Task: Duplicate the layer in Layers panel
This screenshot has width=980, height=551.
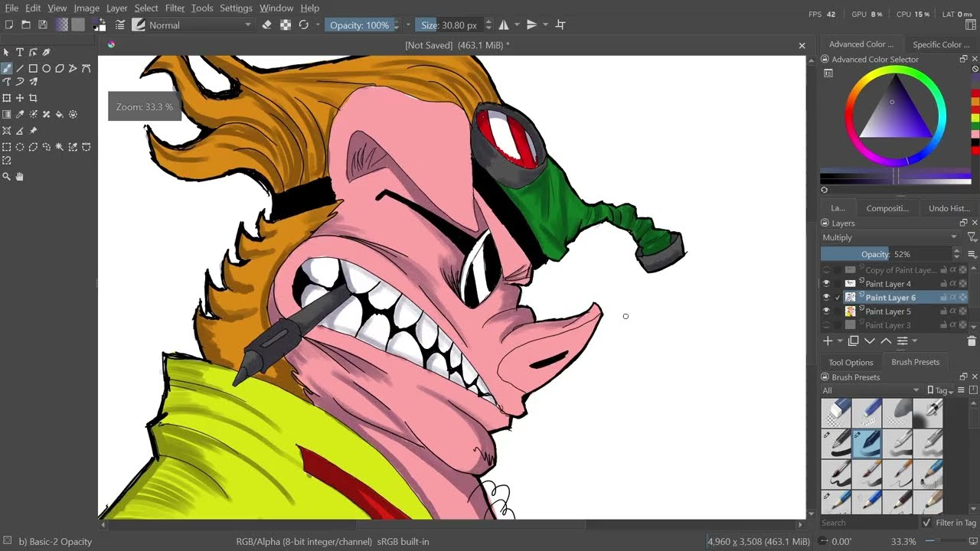Action: 853,341
